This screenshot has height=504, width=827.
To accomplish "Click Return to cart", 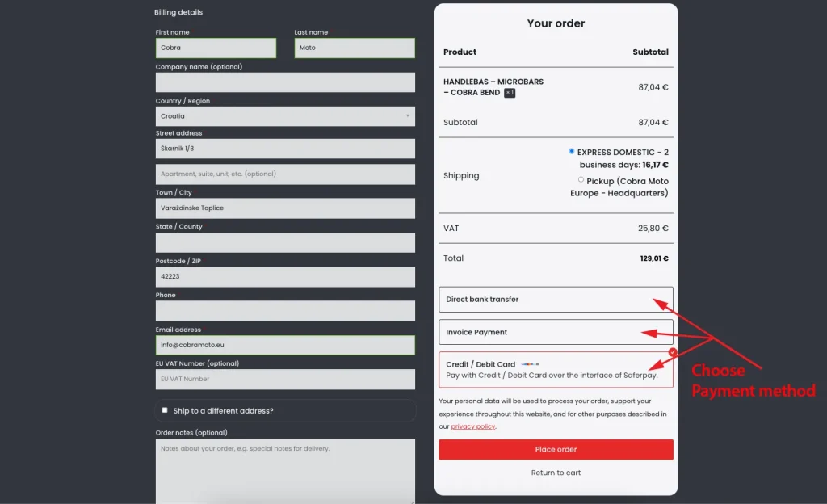I will [556, 472].
